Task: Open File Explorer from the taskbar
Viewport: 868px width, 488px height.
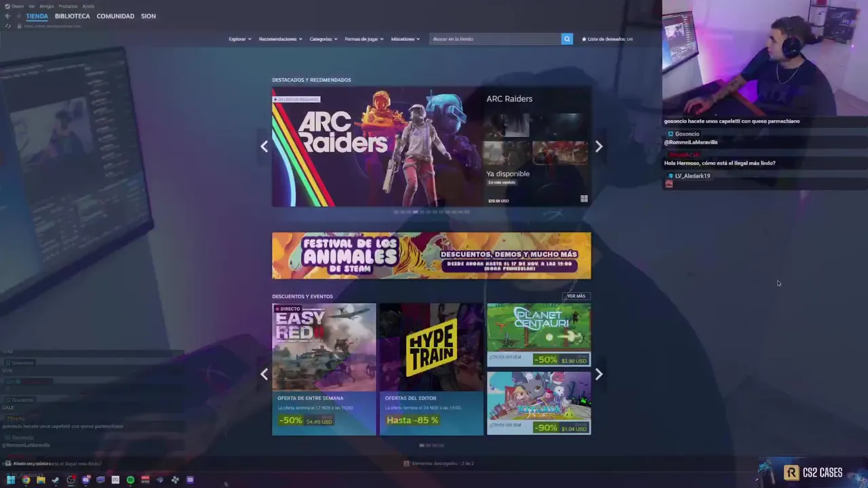Action: coord(41,480)
